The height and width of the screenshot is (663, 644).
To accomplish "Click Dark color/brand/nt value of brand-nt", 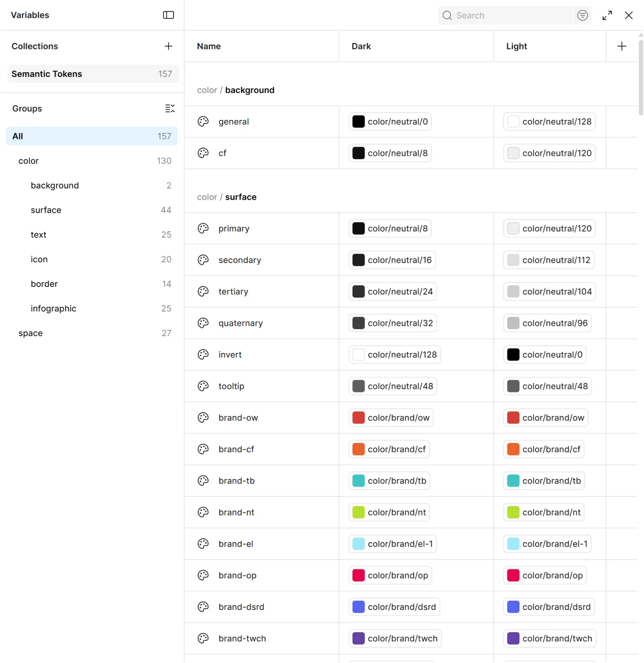I will click(389, 512).
